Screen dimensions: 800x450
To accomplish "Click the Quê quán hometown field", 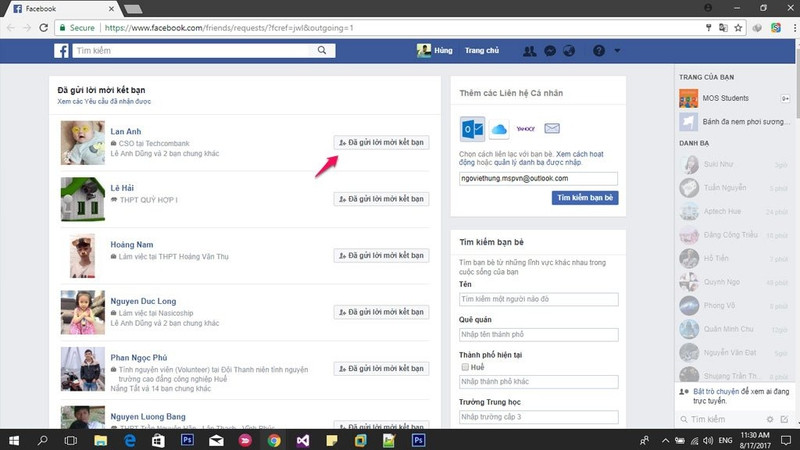I will (x=539, y=335).
